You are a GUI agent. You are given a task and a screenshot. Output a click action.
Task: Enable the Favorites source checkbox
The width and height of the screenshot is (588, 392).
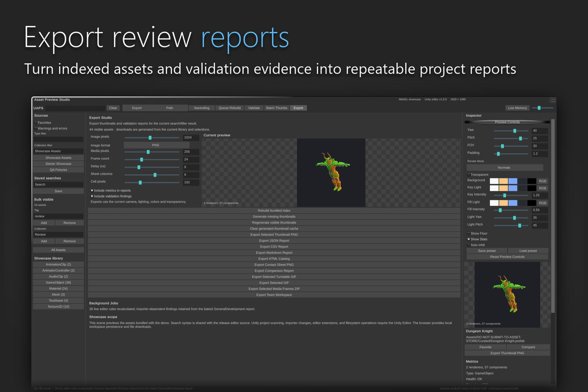[35, 122]
